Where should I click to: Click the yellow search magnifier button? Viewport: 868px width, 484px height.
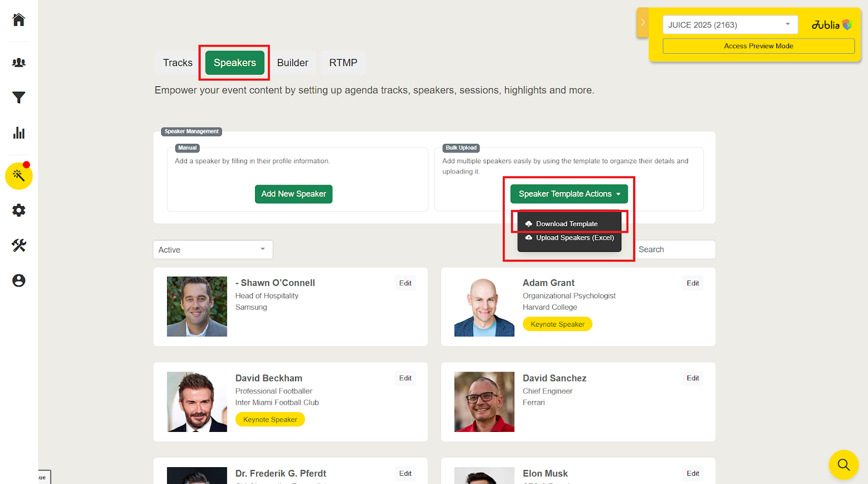click(x=844, y=464)
